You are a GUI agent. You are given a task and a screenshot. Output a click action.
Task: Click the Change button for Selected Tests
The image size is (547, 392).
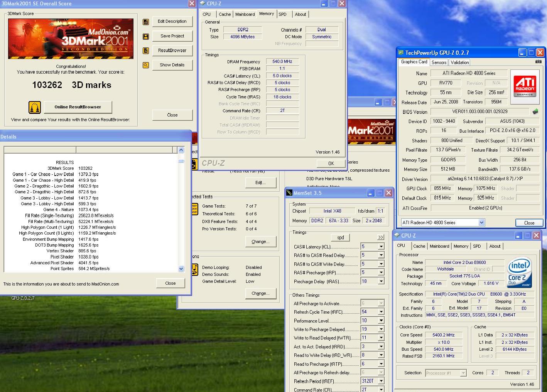click(260, 242)
